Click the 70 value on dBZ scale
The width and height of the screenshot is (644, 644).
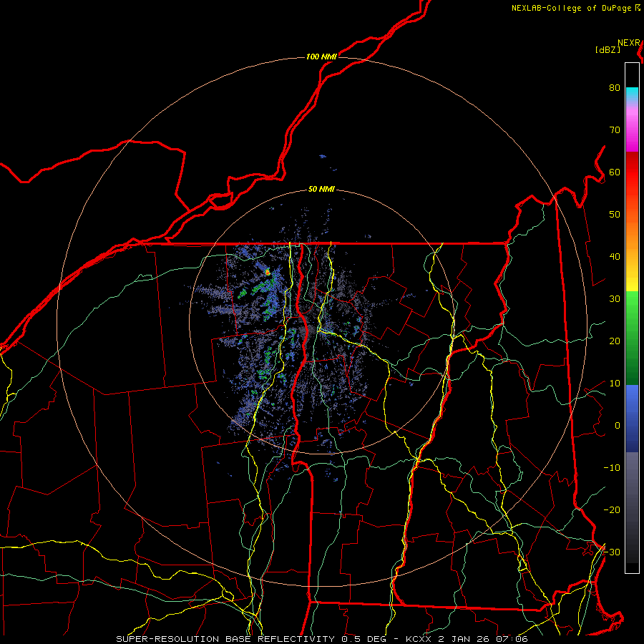click(x=615, y=130)
